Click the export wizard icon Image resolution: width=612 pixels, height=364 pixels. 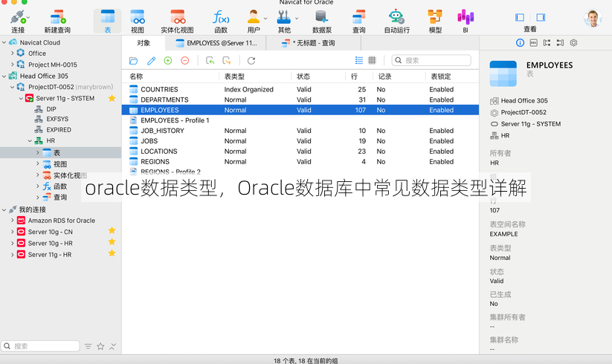tap(227, 60)
